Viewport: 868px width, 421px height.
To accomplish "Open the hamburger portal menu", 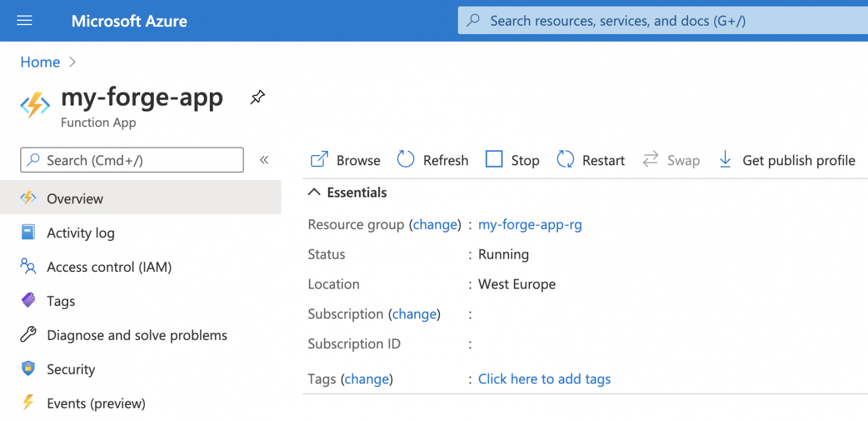I will click(x=24, y=21).
